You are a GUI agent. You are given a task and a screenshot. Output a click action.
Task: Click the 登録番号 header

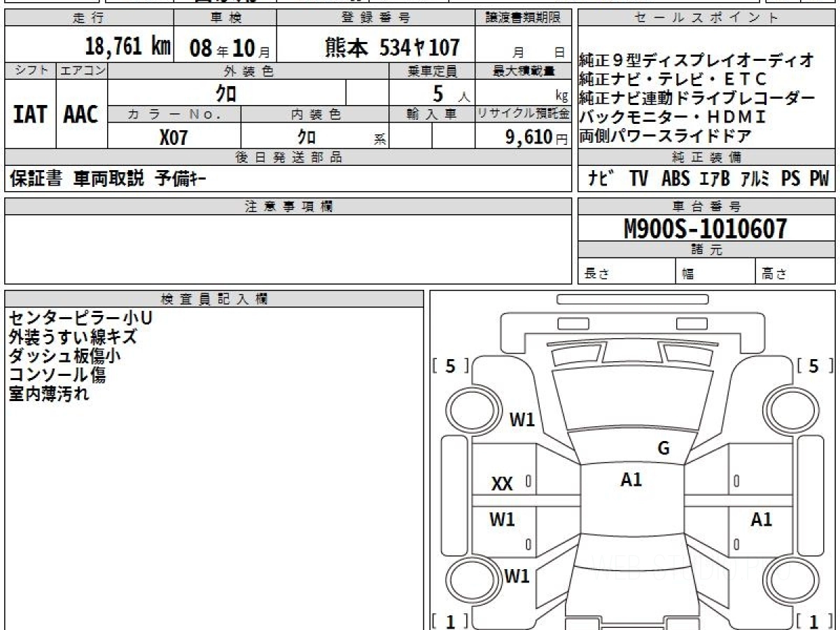(x=376, y=18)
